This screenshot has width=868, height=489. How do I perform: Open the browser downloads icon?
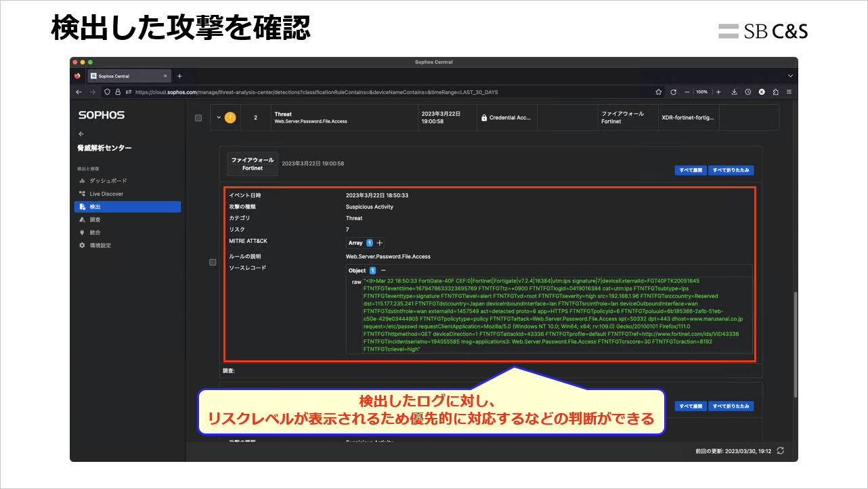point(735,92)
